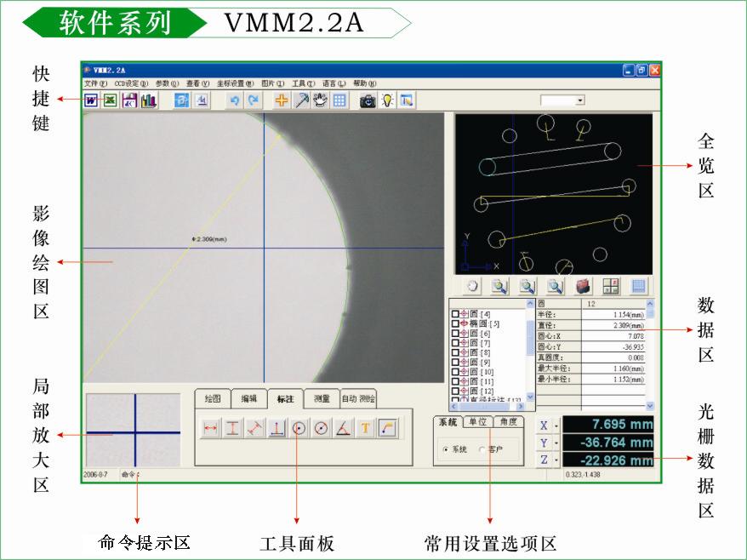Select the horizontal dimension annotation tool
Viewport: 747px width, 560px height.
pyautogui.click(x=210, y=429)
